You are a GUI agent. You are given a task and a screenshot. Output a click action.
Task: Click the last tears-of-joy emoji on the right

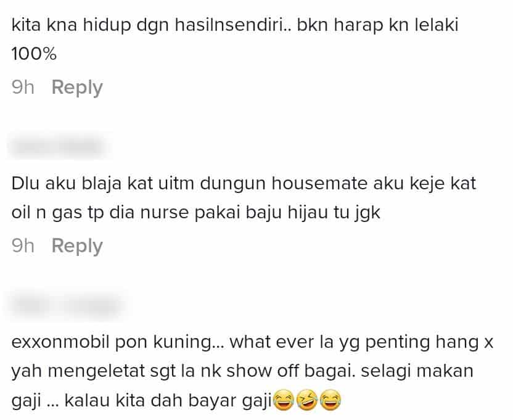(330, 400)
